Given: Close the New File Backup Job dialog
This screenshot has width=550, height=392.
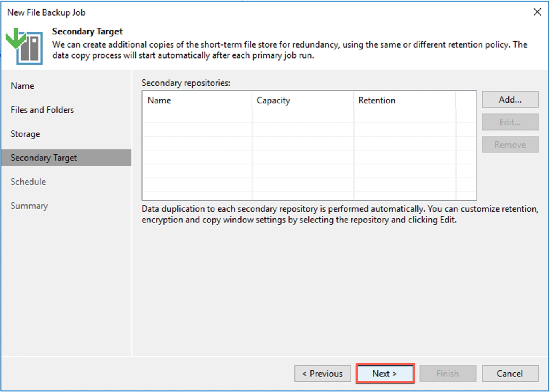Looking at the screenshot, I should [x=537, y=12].
